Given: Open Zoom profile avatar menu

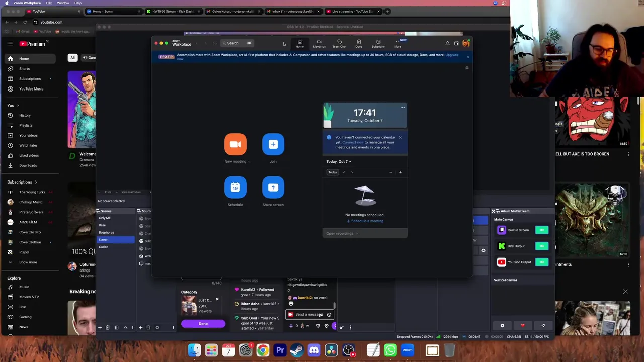Looking at the screenshot, I should (x=466, y=43).
